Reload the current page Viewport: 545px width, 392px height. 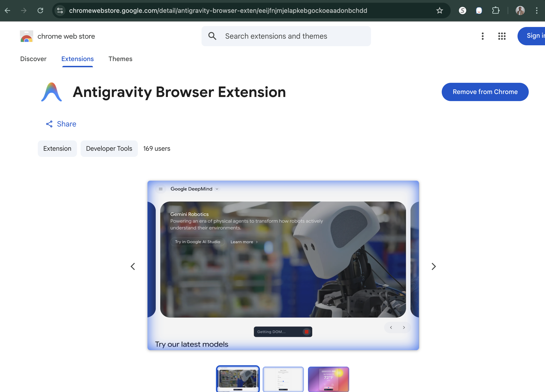[40, 10]
